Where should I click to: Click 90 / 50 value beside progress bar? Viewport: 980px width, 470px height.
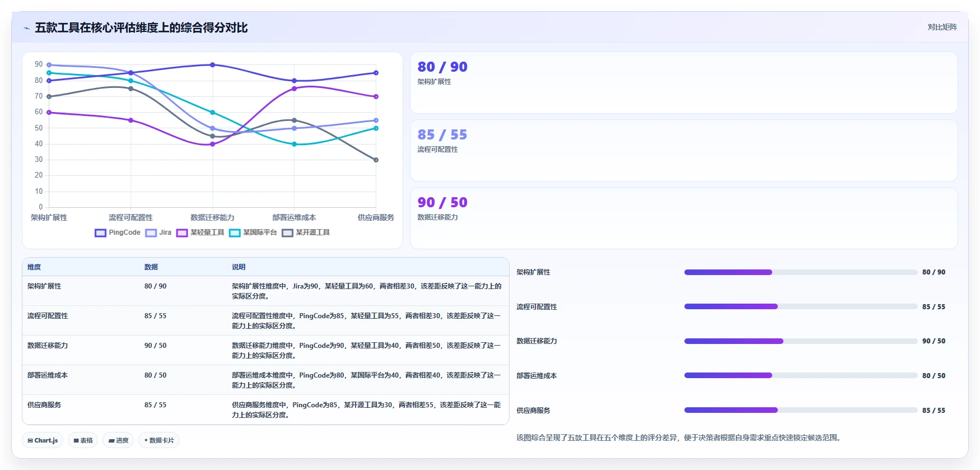934,341
